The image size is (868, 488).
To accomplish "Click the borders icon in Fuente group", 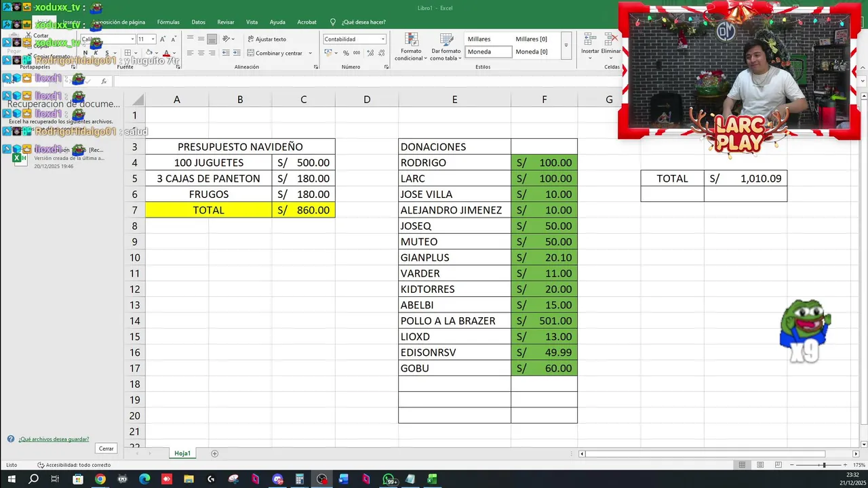I will (x=128, y=53).
